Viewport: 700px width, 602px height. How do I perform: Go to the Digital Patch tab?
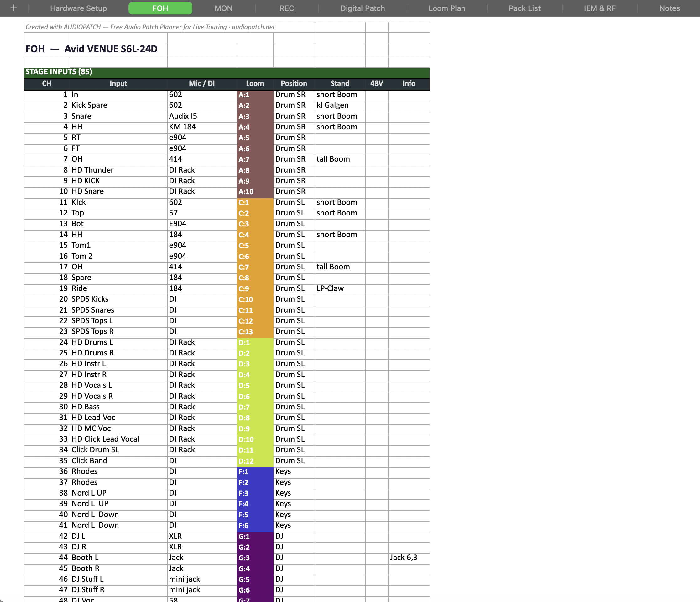coord(363,8)
